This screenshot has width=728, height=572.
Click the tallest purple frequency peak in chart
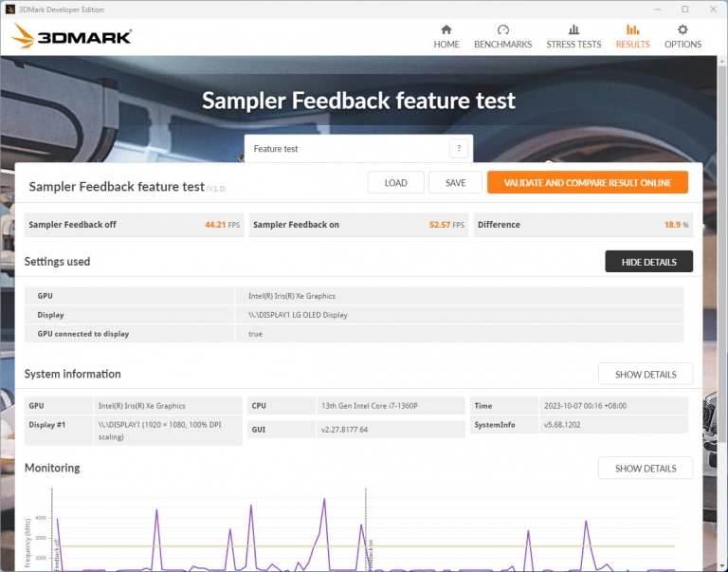[x=324, y=500]
